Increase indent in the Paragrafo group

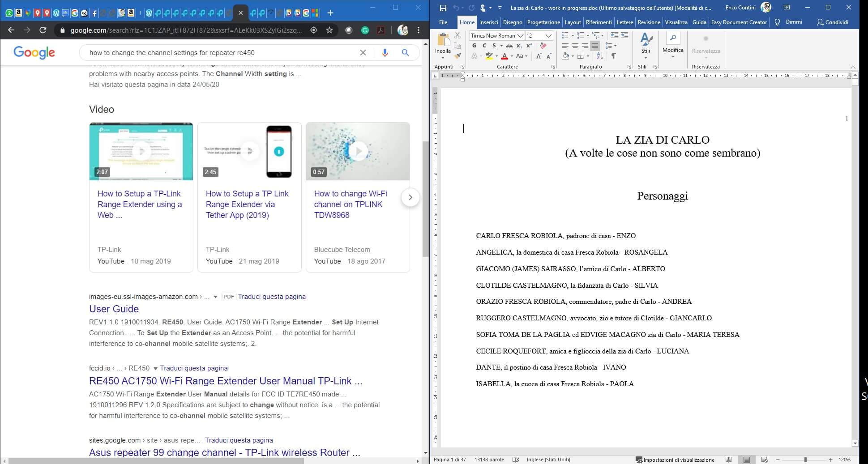pyautogui.click(x=624, y=35)
